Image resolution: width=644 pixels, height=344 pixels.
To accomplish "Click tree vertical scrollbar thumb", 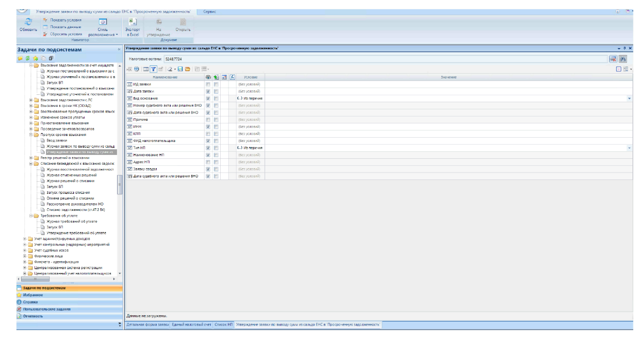I will 120,185.
